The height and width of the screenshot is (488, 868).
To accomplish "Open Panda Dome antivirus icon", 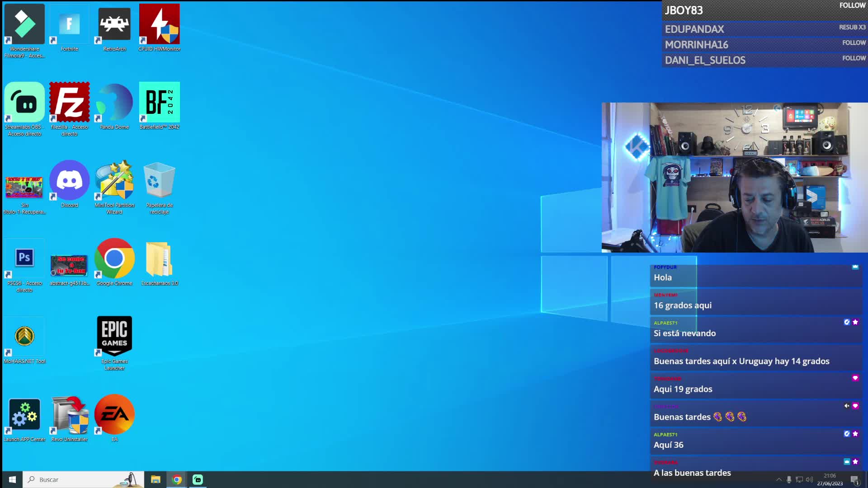I will click(114, 106).
